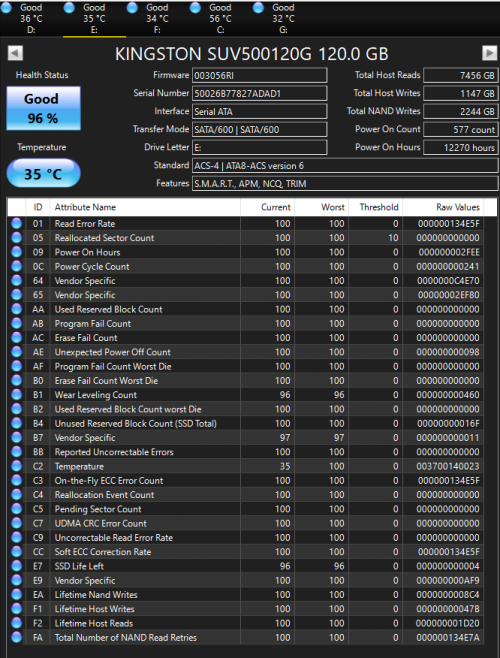Click the Attribute Name column header
500x658 pixels.
(x=145, y=207)
